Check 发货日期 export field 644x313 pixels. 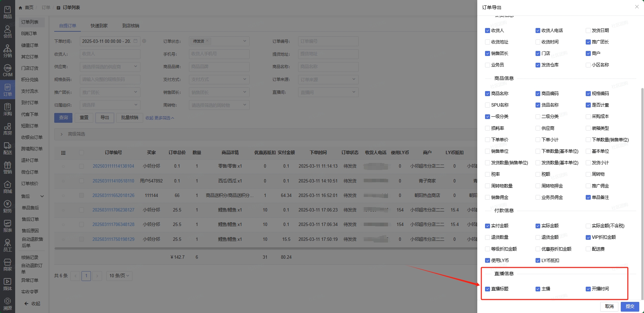[588, 30]
